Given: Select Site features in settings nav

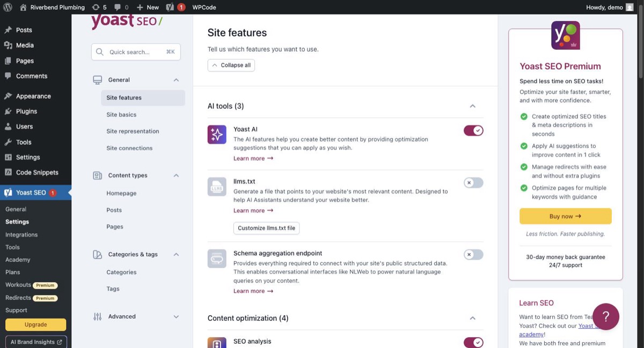Looking at the screenshot, I should (143, 98).
